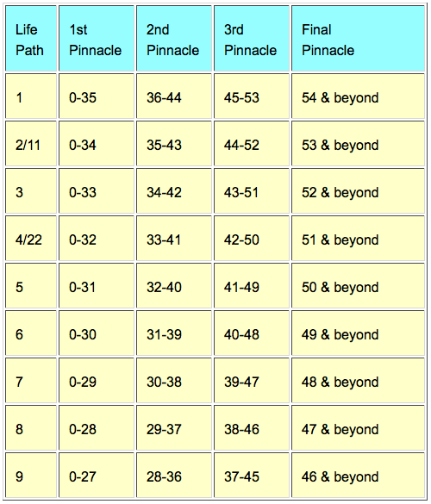Select the 3rd Pinnacle header cell
Screen dimensions: 431x504
pyautogui.click(x=252, y=38)
